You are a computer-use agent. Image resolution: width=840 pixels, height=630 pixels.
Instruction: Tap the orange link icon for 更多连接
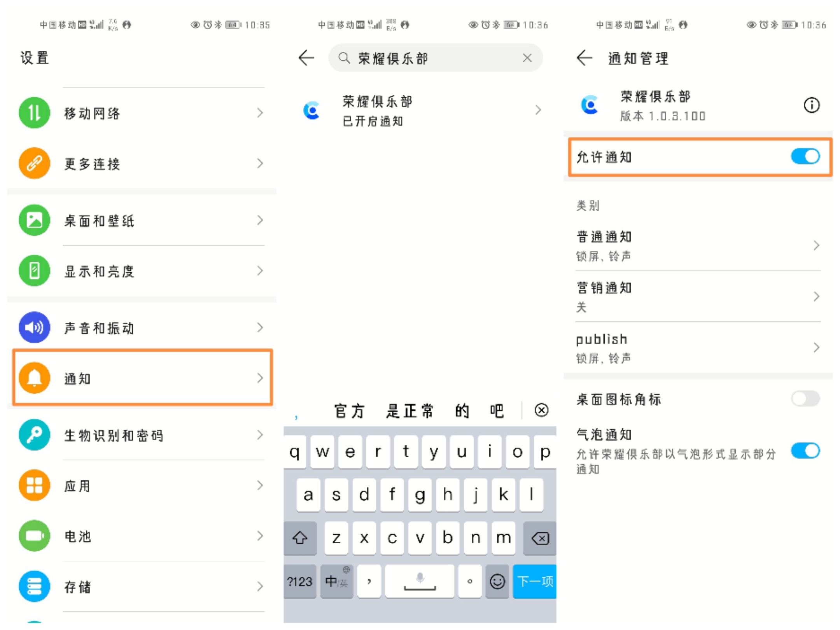(x=34, y=163)
